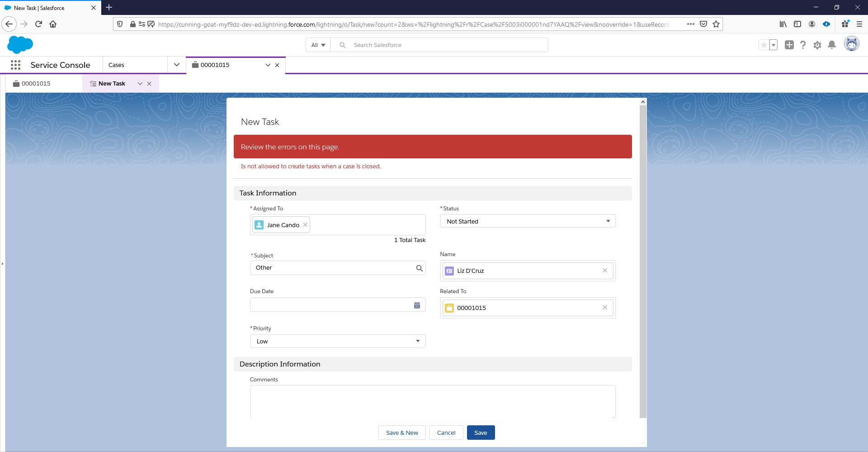
Task: Open the Priority dropdown
Action: pos(338,341)
